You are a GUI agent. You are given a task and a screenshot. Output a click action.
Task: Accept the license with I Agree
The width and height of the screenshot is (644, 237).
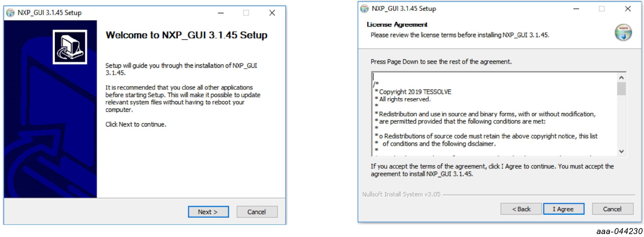[x=563, y=209]
